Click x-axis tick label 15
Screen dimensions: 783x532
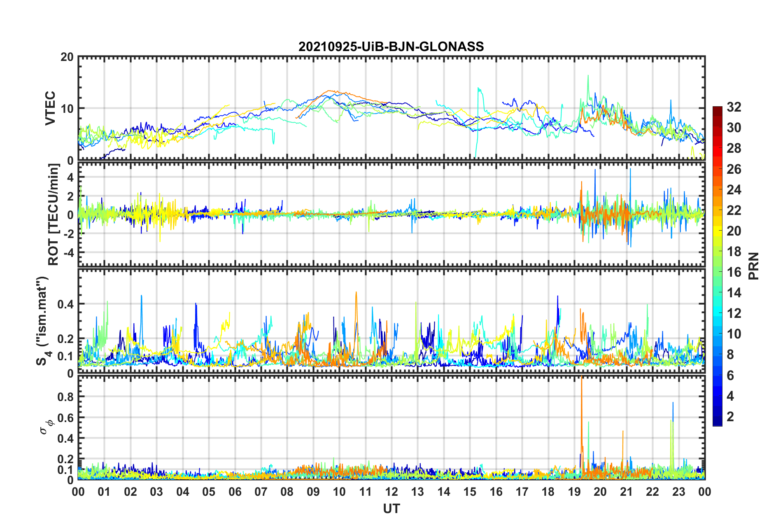[470, 492]
